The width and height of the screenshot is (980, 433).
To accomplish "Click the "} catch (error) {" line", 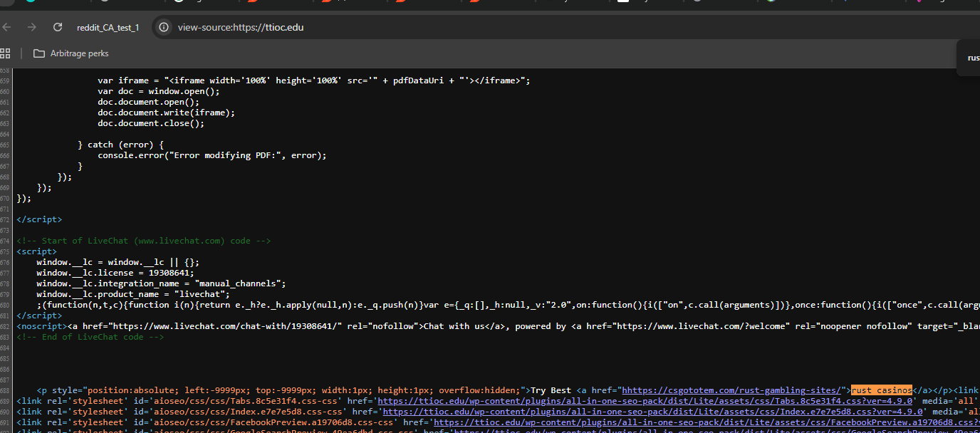I will point(120,145).
